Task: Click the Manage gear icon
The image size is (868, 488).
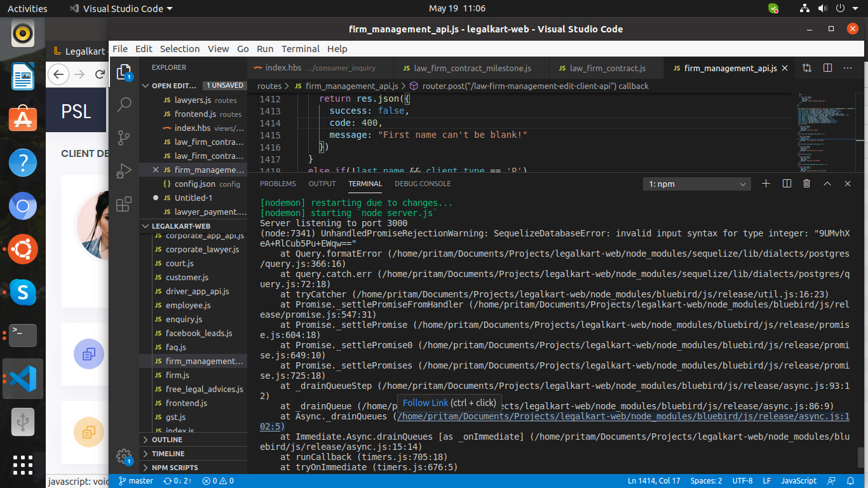Action: click(x=124, y=456)
